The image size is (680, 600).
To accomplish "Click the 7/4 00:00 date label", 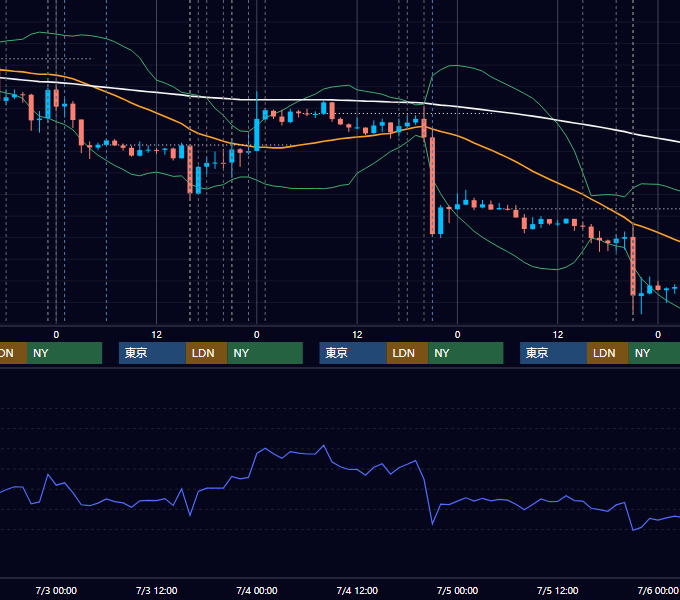I will click(x=257, y=590).
